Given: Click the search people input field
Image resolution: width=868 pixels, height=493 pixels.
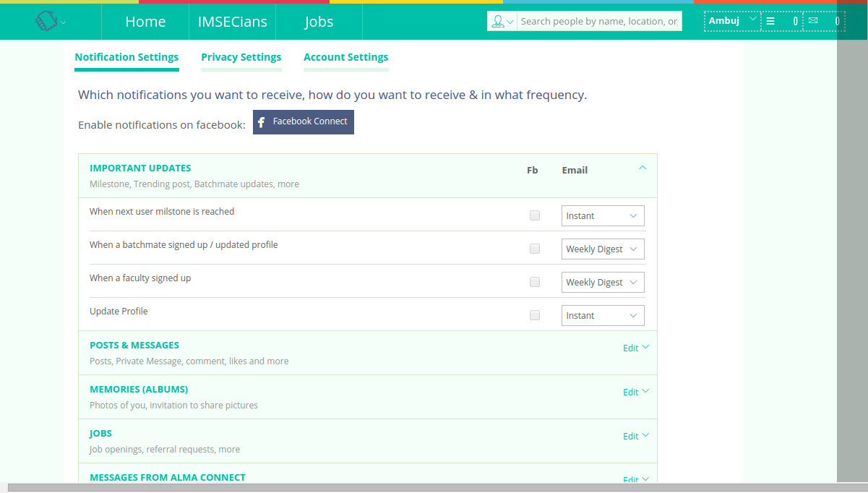Looking at the screenshot, I should (599, 22).
